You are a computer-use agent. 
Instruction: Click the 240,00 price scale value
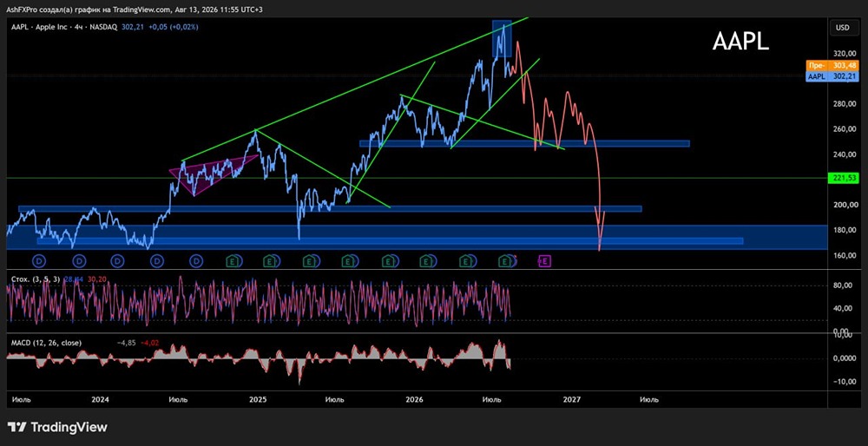pyautogui.click(x=845, y=154)
